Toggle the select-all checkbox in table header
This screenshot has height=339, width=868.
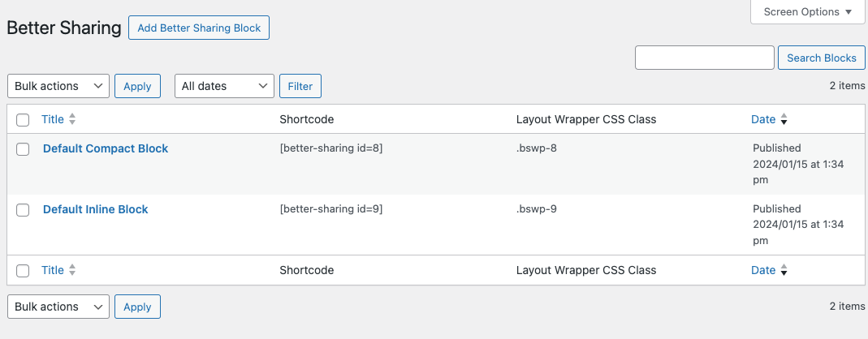[x=23, y=120]
